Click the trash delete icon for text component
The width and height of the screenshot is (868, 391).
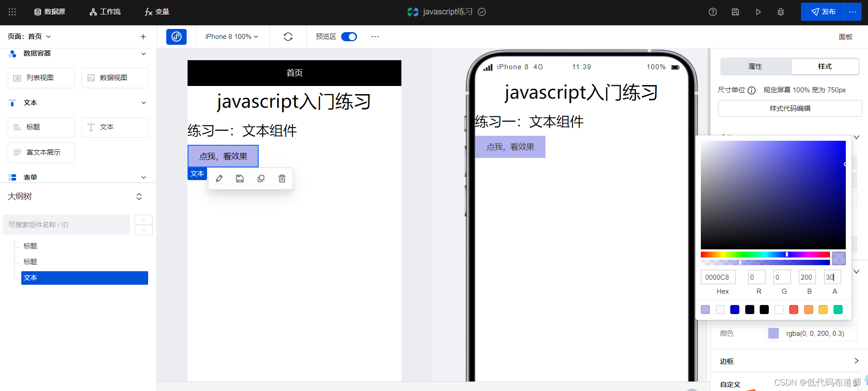pos(282,179)
